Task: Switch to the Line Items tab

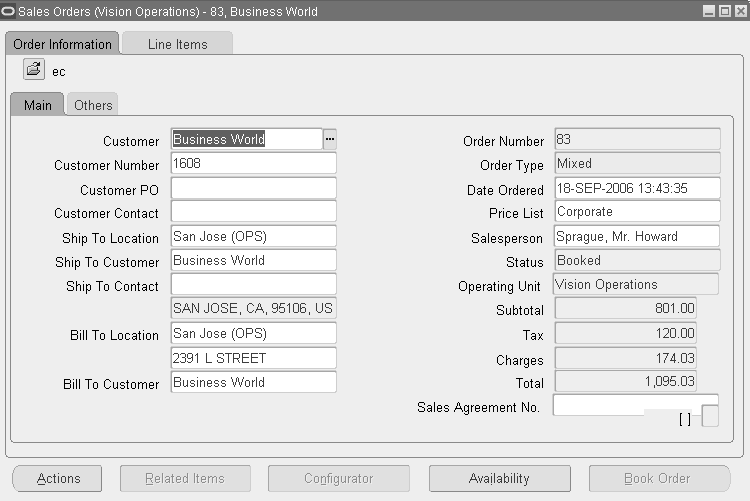Action: 177,44
